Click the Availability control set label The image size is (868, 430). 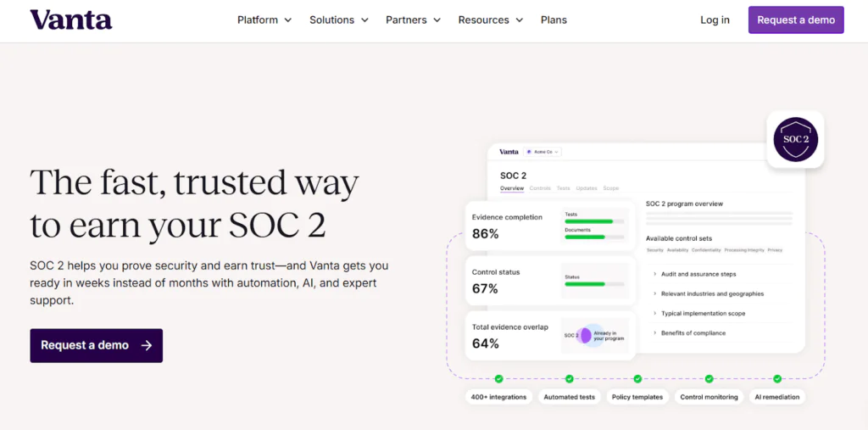677,250
